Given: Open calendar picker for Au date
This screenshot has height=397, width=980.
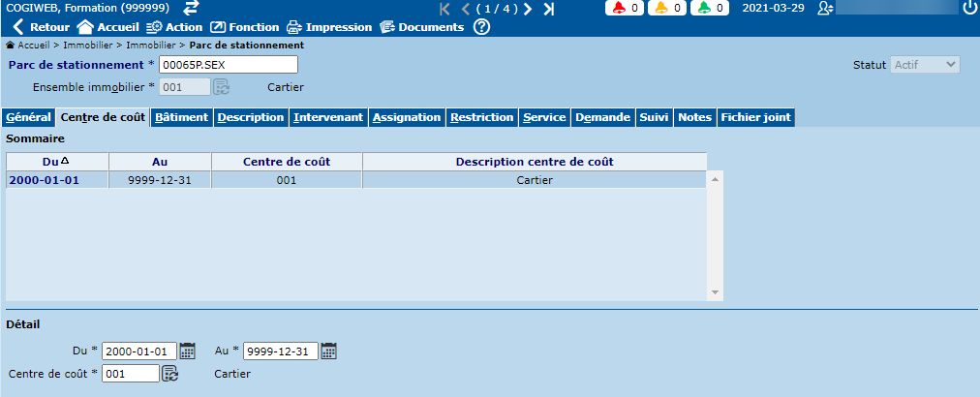Looking at the screenshot, I should pyautogui.click(x=329, y=351).
